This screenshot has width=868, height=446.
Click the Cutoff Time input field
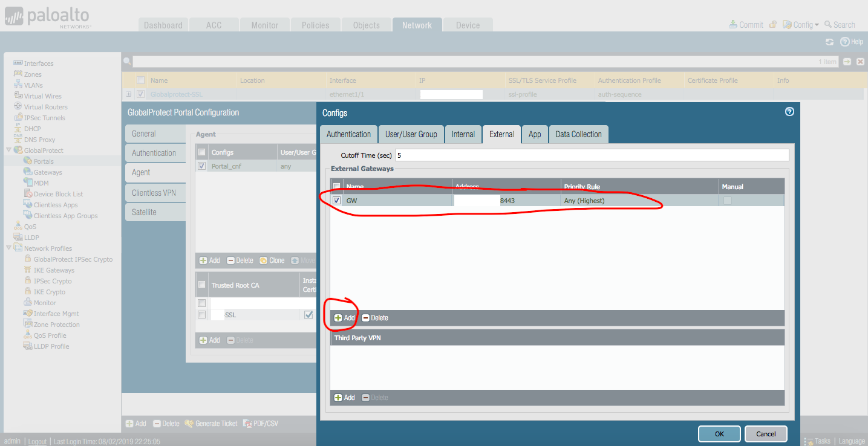592,155
